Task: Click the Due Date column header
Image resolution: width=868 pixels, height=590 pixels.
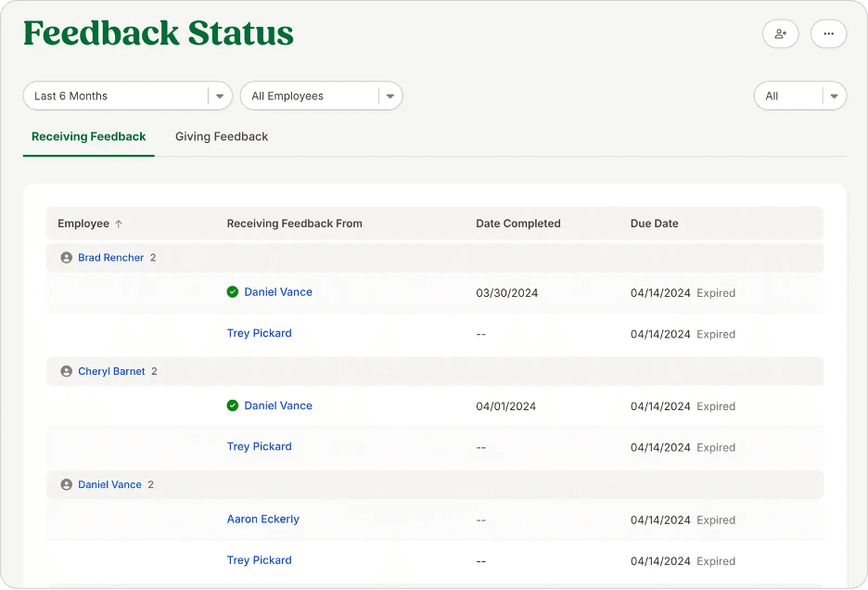Action: [x=654, y=224]
